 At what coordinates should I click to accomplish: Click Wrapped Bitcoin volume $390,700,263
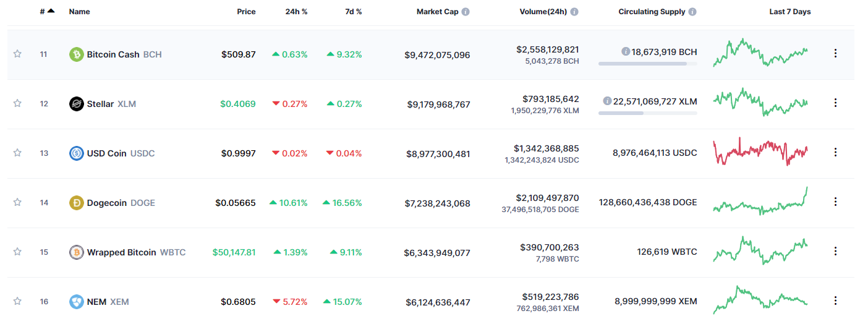(550, 247)
